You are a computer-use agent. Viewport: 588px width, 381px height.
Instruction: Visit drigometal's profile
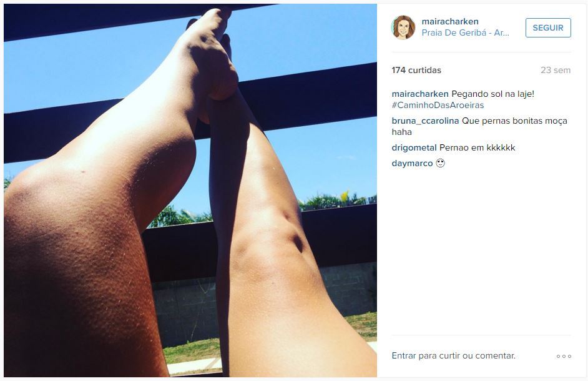414,148
